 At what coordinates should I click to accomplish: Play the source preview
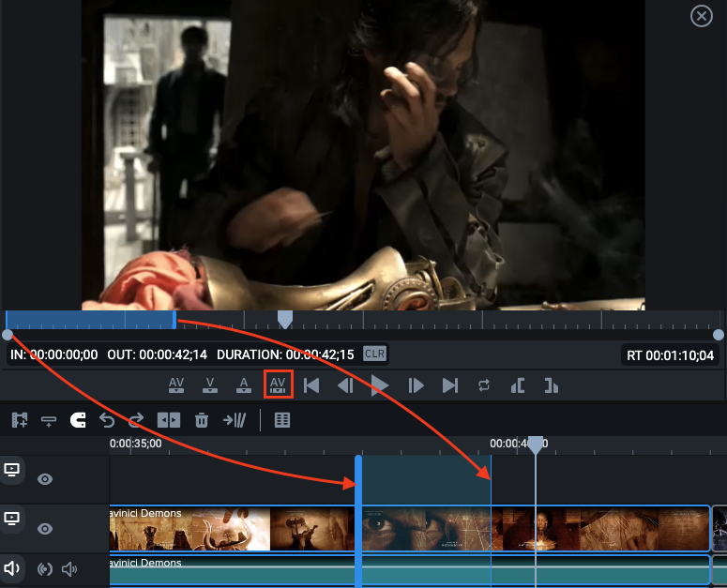point(380,385)
